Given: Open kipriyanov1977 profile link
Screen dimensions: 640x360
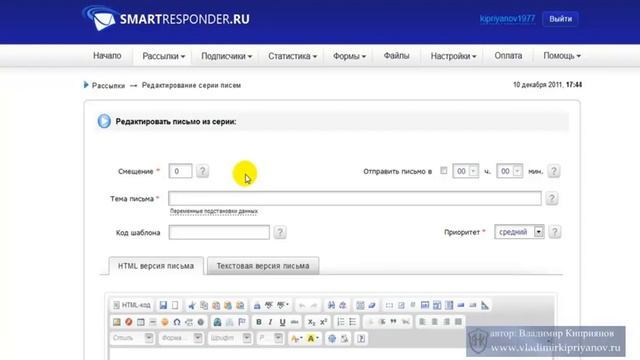Looking at the screenshot, I should tap(507, 19).
